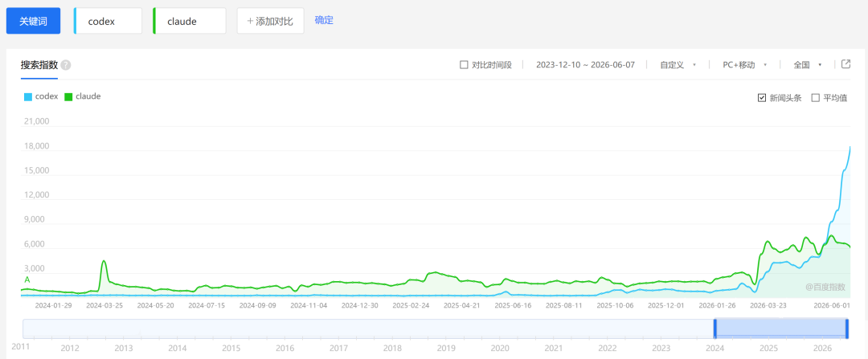
Task: Expand the PC+移动 device dropdown
Action: 744,65
